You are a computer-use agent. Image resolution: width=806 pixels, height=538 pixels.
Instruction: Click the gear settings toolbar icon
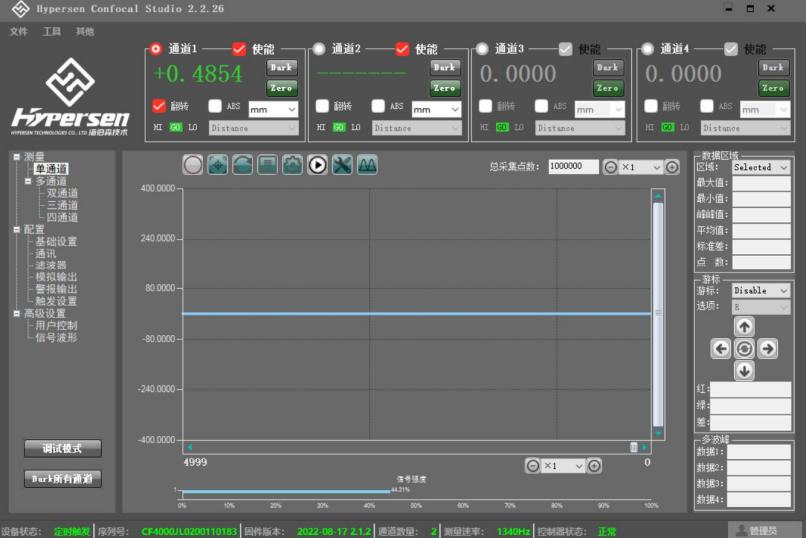coord(292,165)
